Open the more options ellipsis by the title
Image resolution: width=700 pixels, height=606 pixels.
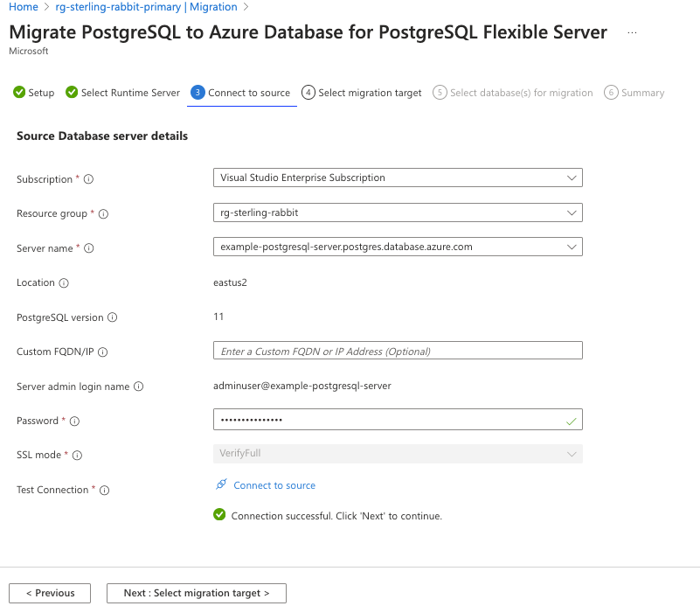(632, 33)
